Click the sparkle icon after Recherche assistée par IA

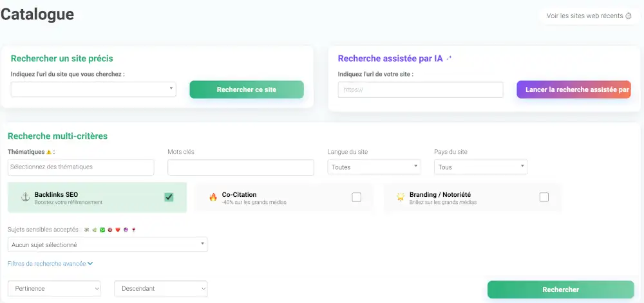pos(450,59)
